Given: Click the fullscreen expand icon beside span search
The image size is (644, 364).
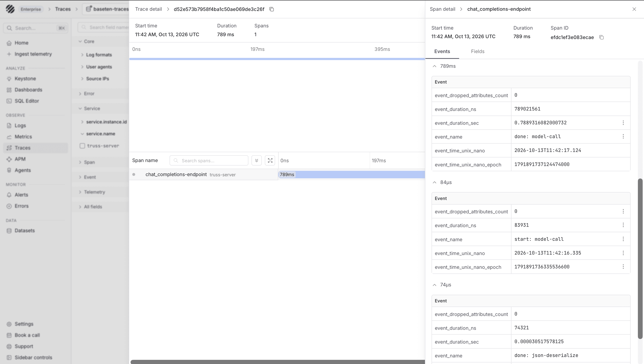Looking at the screenshot, I should pos(270,161).
